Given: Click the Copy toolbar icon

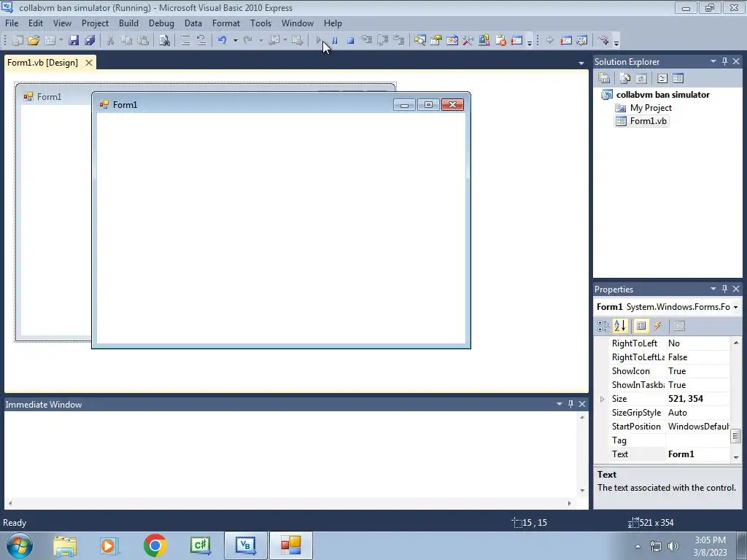Looking at the screenshot, I should click(126, 41).
